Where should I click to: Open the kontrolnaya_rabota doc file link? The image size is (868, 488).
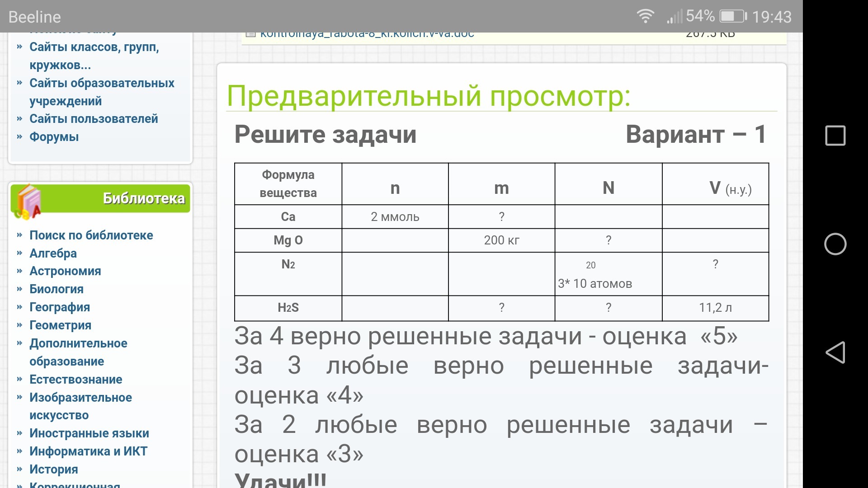(x=367, y=34)
